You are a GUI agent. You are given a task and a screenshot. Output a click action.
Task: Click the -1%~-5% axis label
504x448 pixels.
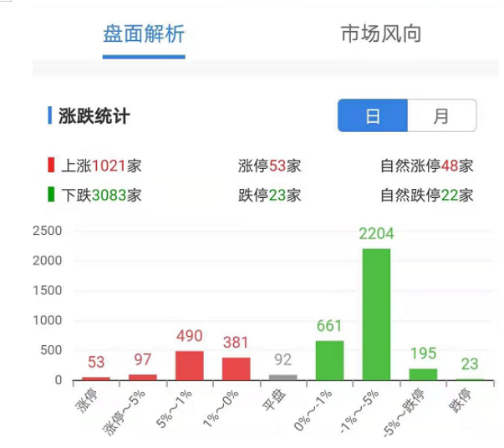pyautogui.click(x=359, y=412)
